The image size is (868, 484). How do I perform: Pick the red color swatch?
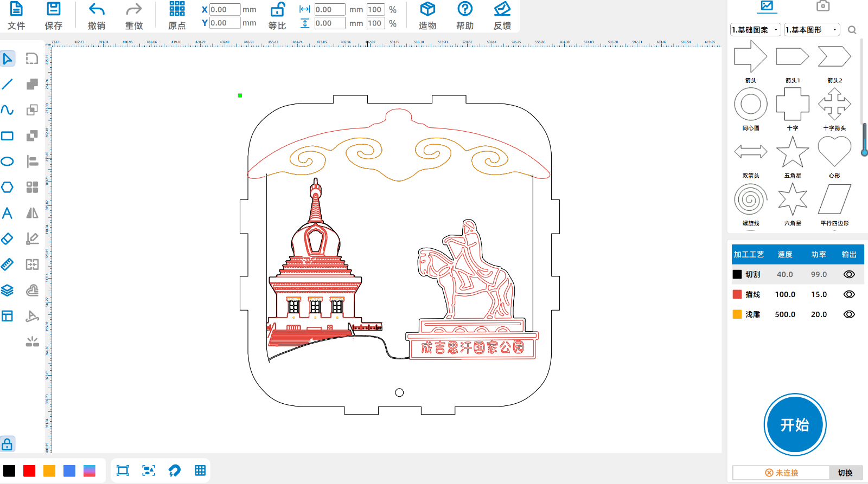29,470
